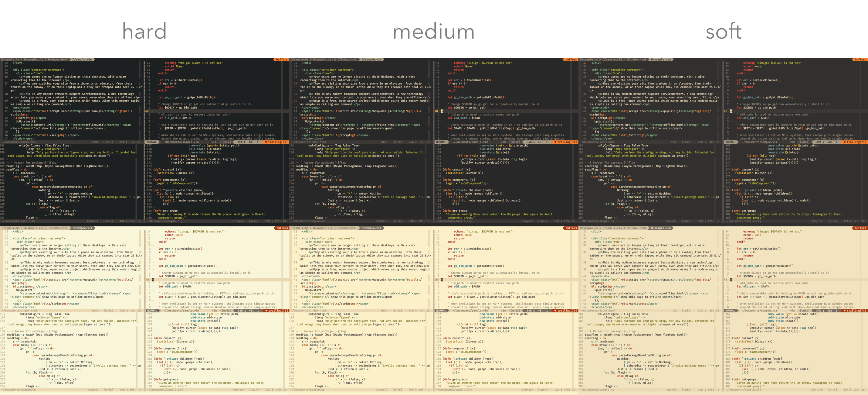This screenshot has height=395, width=868.
Task: Select D/sample.vim tab in light hard editor
Action: [83, 228]
